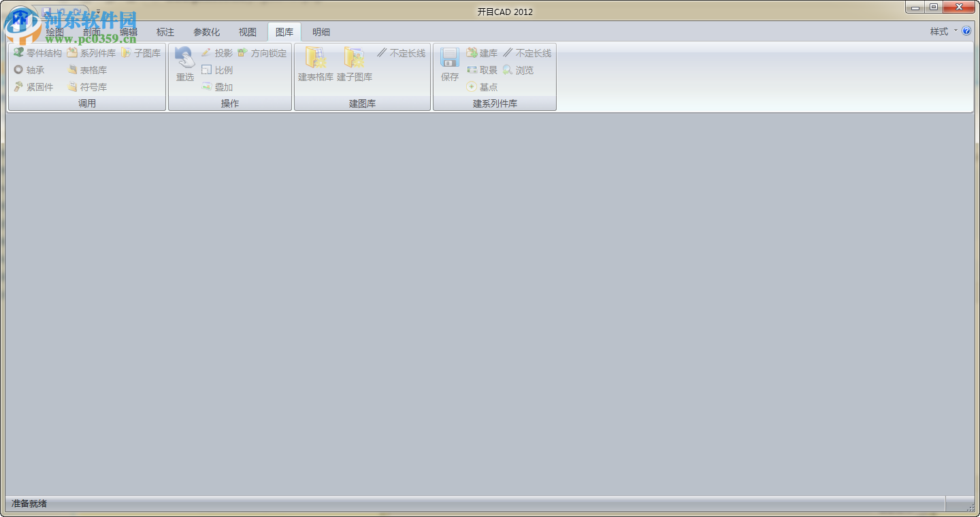Click the 操作 group label
This screenshot has height=517, width=980.
[230, 103]
